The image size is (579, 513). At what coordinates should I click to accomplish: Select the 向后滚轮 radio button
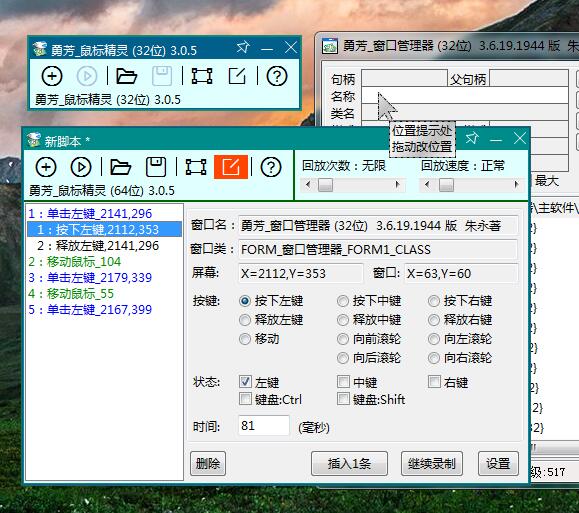343,358
